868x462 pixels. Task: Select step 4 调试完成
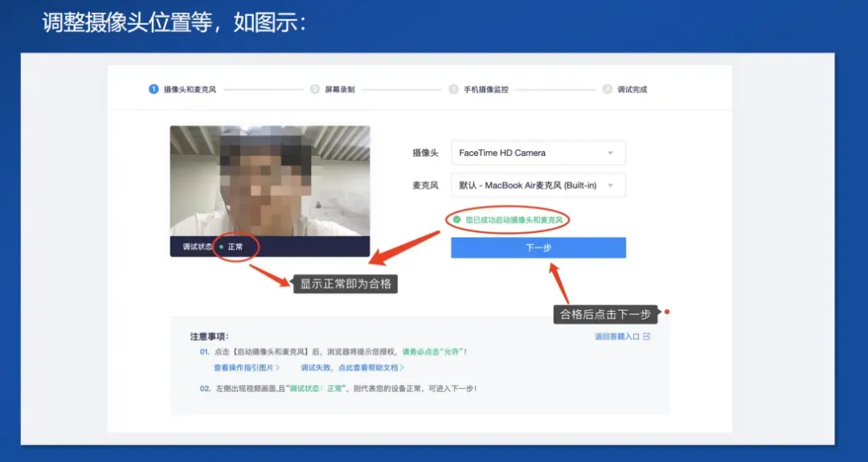pos(625,89)
